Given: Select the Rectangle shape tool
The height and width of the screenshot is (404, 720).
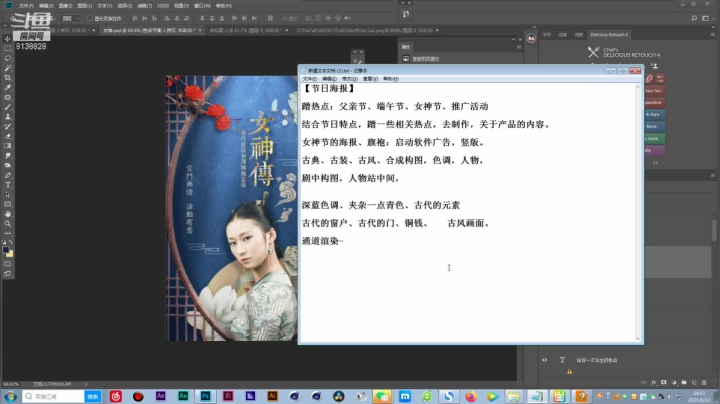Looking at the screenshot, I should 7,204.
